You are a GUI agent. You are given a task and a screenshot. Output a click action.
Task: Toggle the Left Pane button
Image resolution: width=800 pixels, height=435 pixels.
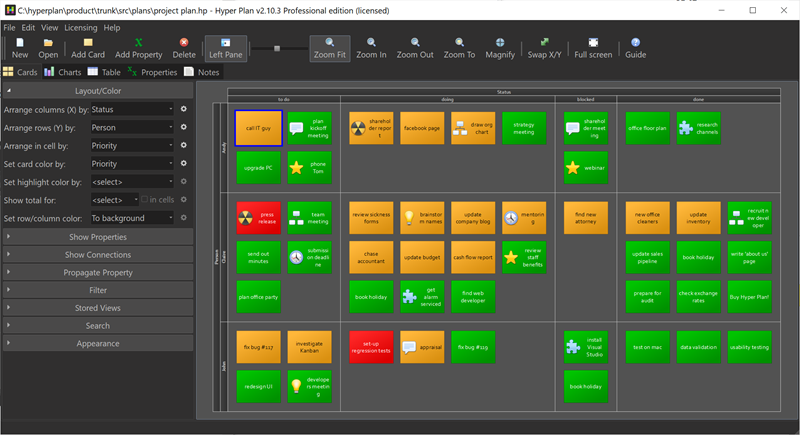[x=225, y=48]
